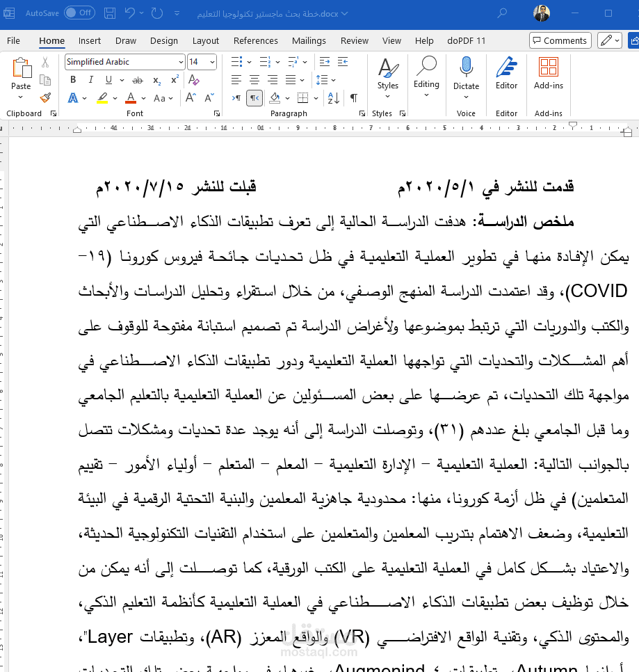This screenshot has width=639, height=672.
Task: Expand the Editing group menu
Action: 426,77
